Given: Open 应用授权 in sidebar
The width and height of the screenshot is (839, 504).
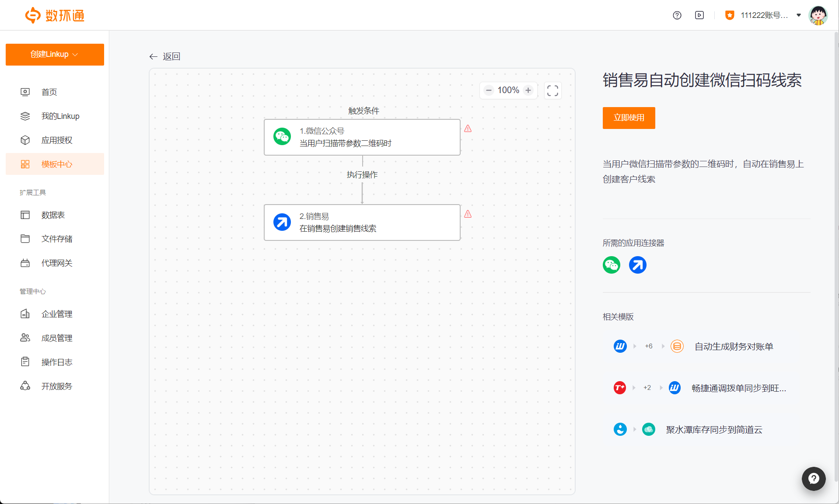Looking at the screenshot, I should pyautogui.click(x=55, y=140).
